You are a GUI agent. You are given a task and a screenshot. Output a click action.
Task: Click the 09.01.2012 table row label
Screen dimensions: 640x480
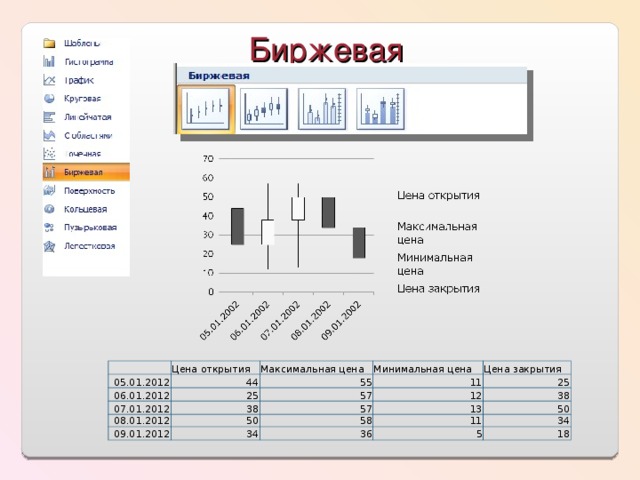(x=141, y=433)
